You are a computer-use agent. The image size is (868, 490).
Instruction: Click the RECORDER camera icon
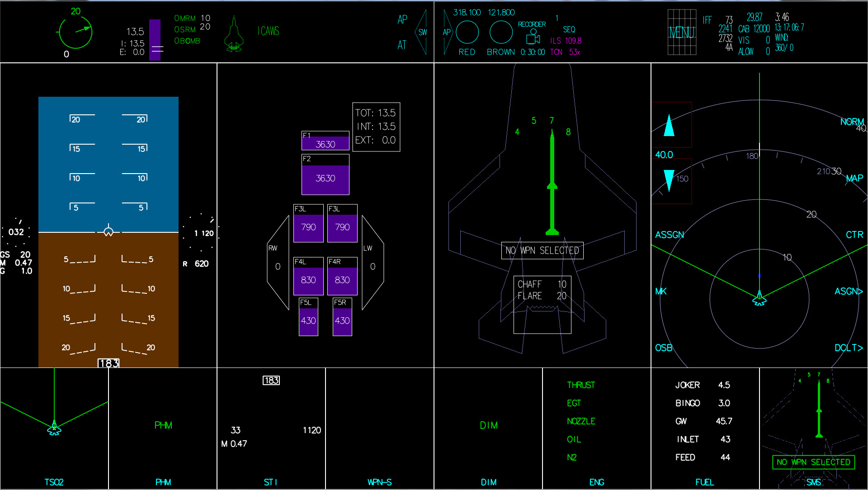(x=533, y=37)
